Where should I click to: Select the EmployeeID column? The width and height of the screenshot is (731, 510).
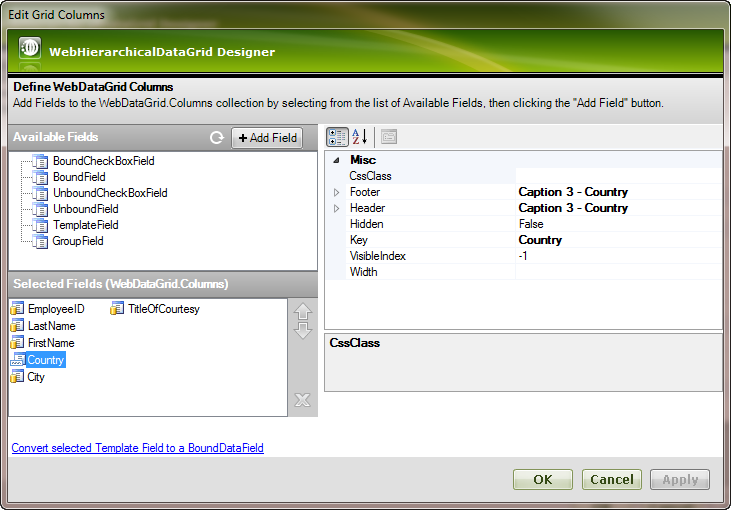55,309
